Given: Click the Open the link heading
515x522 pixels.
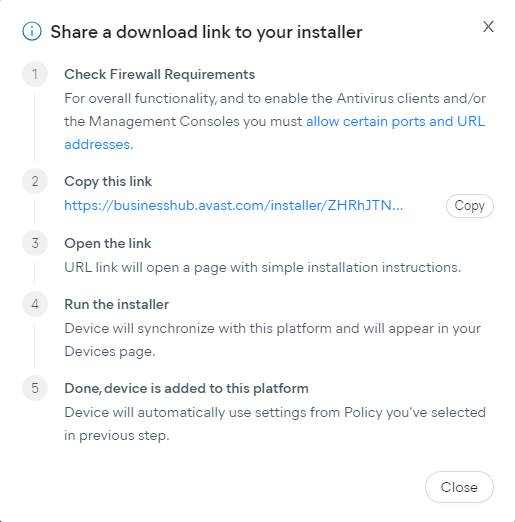Looking at the screenshot, I should [x=108, y=243].
